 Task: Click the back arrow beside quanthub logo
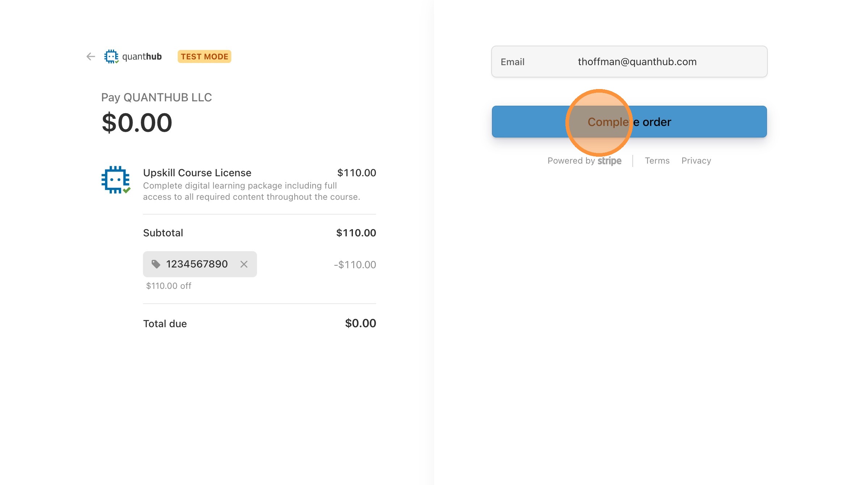[x=90, y=56]
